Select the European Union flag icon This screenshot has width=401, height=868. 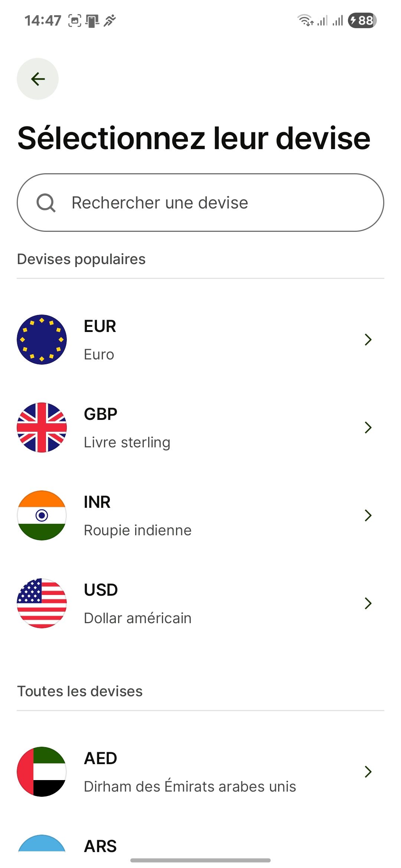pos(42,339)
